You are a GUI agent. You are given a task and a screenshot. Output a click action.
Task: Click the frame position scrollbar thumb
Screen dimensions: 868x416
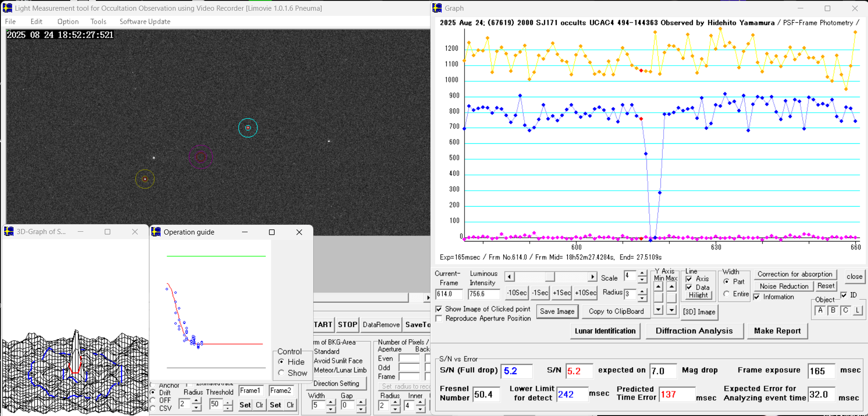(550, 277)
